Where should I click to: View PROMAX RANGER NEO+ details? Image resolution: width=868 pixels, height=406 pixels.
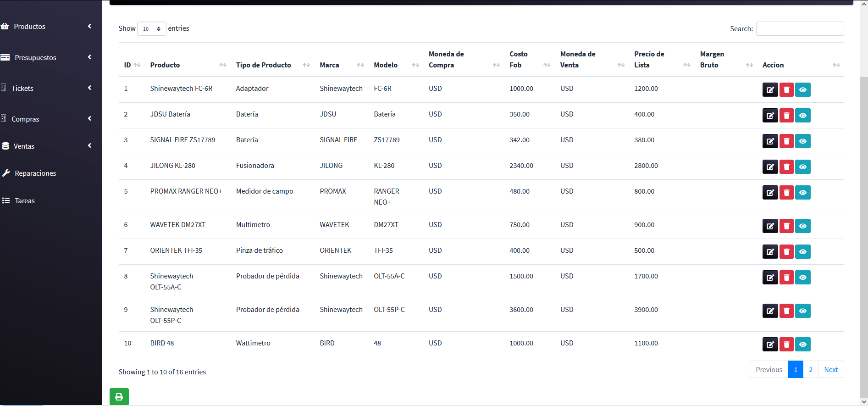pos(803,193)
